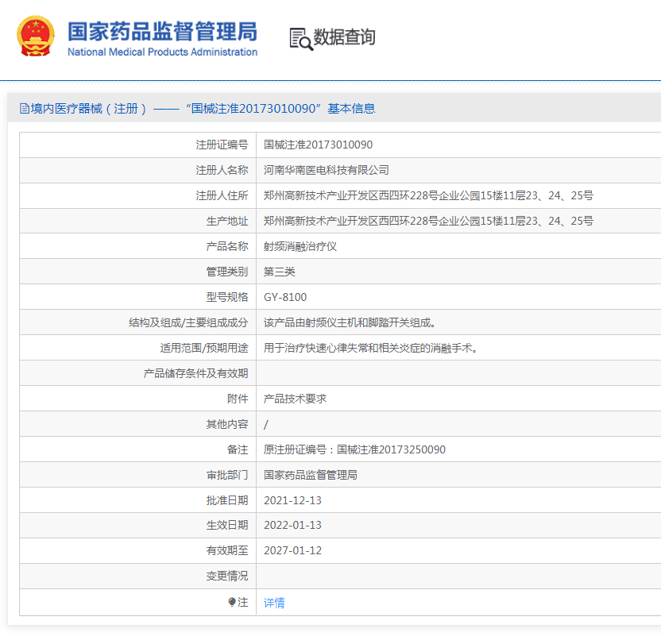The width and height of the screenshot is (661, 644).
Task: Select company name 河南华南医电科技有限公司
Action: [327, 170]
